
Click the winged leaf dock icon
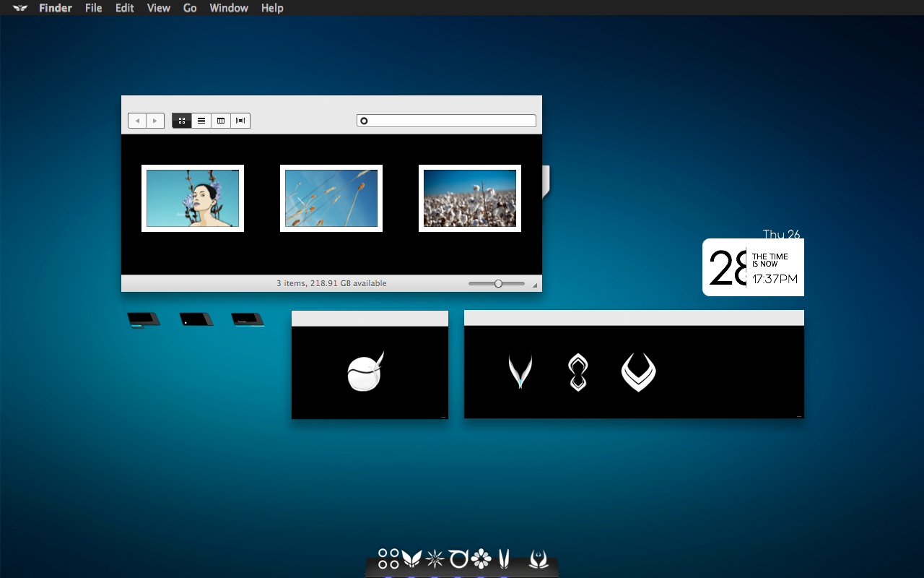[411, 558]
